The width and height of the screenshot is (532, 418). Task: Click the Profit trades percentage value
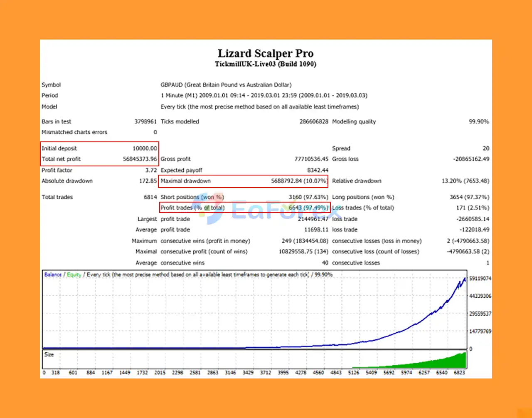308,208
